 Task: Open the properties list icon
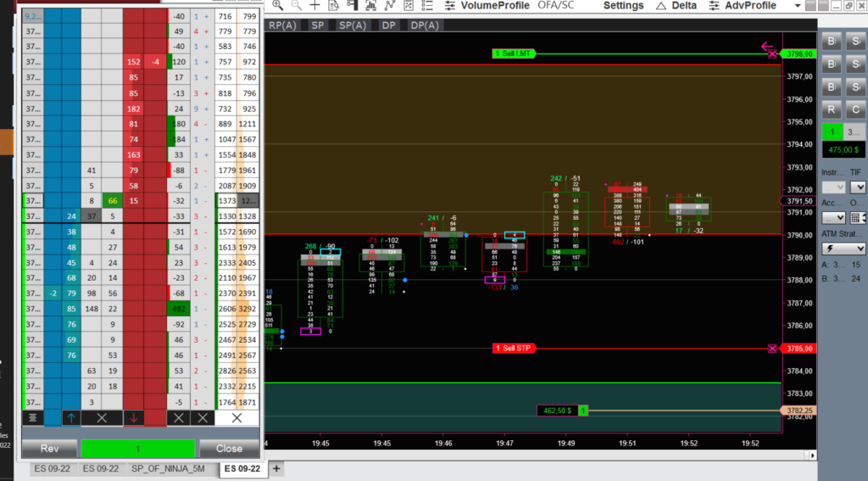427,6
